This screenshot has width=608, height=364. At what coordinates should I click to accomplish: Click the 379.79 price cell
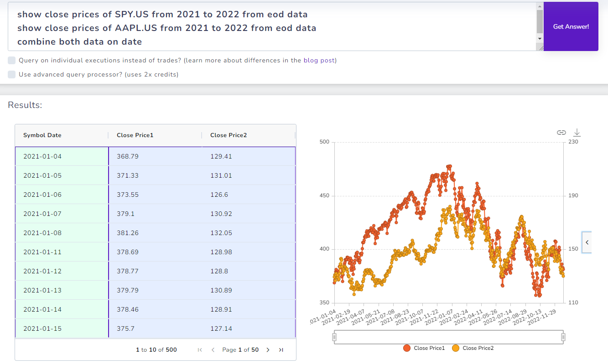(x=155, y=290)
